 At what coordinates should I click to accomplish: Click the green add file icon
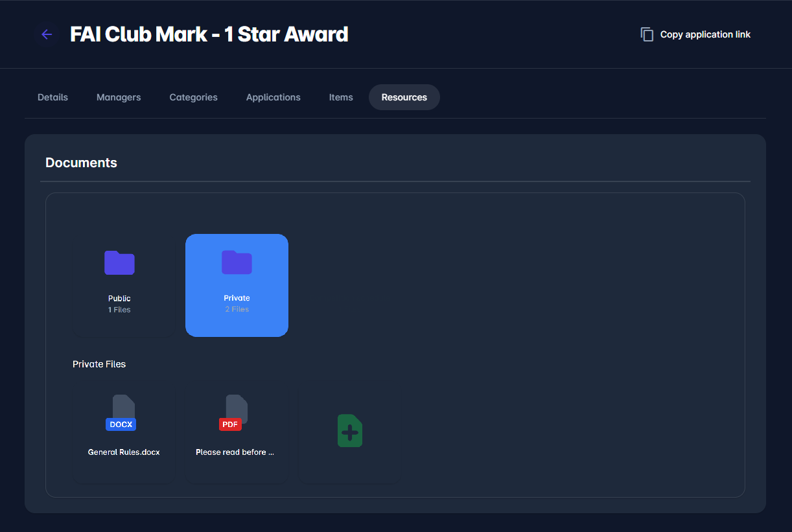[x=349, y=431]
